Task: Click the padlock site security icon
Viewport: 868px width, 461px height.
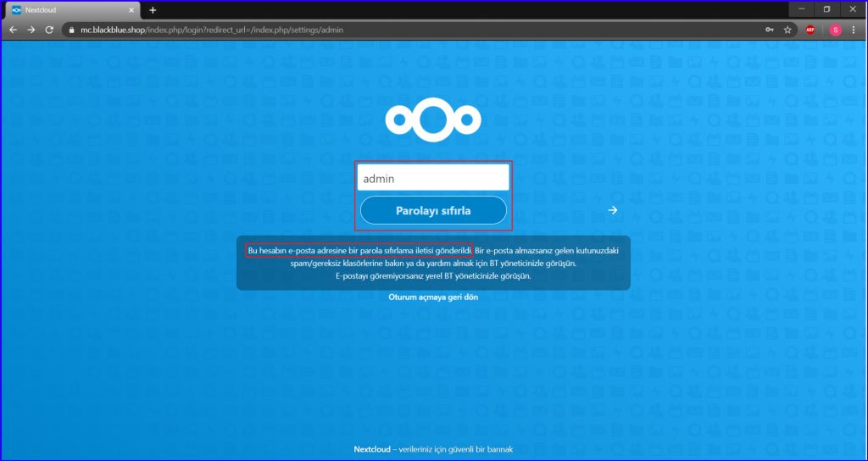Action: 71,31
